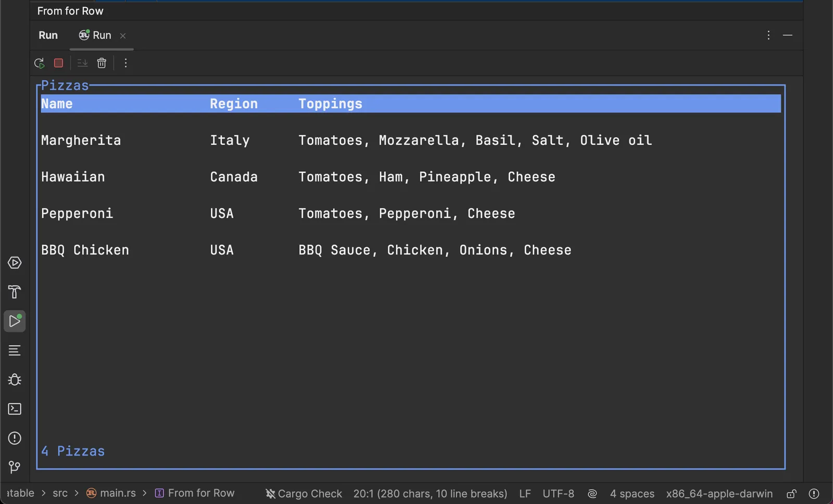This screenshot has width=833, height=504.
Task: Open the Build hammer tool window
Action: point(15,292)
